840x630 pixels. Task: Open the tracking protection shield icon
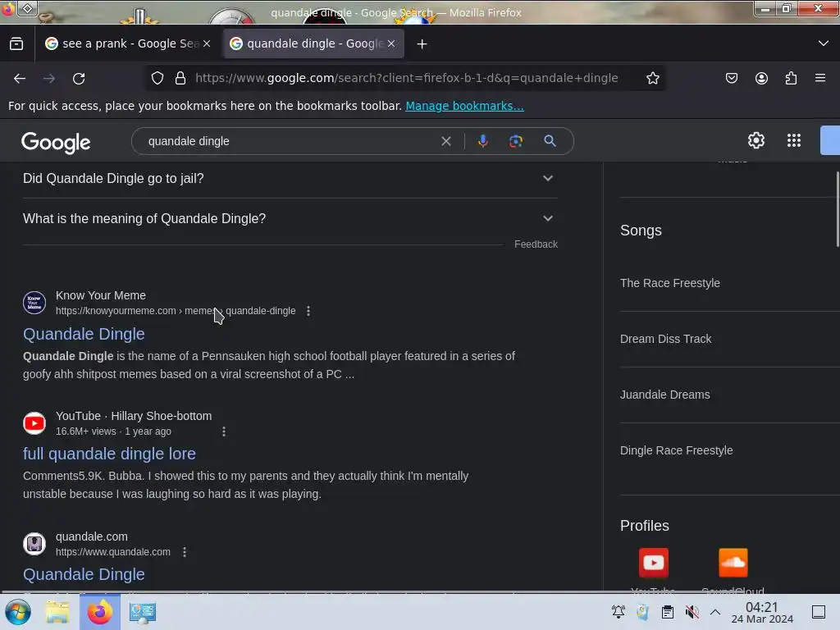tap(157, 78)
